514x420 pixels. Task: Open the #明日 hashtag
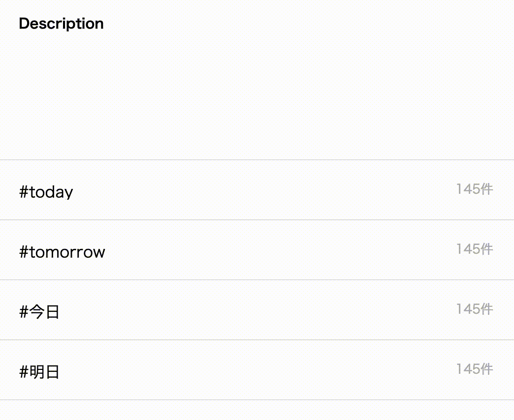coord(39,372)
